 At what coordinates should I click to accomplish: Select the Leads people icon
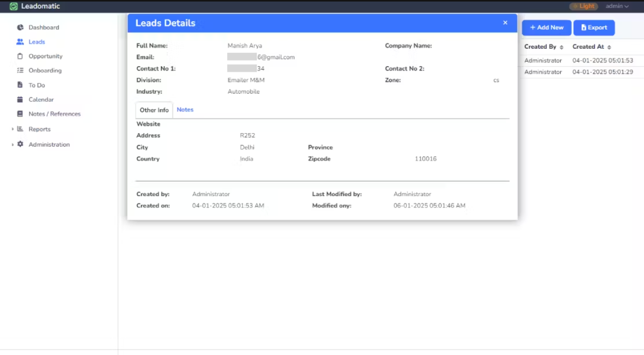(20, 42)
